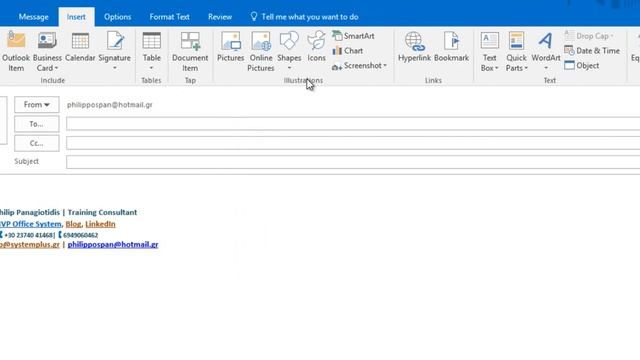Select the Insert tab
This screenshot has height=360, width=640.
76,17
